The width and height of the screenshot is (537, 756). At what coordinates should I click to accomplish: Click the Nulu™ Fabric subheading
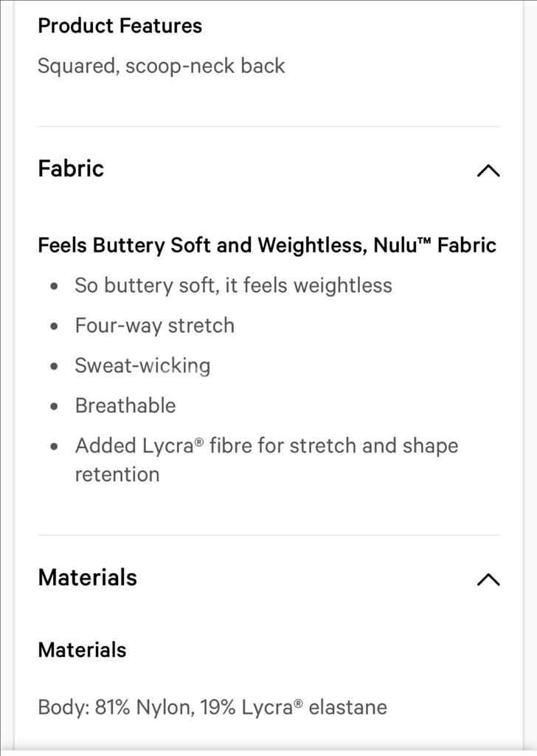[267, 245]
